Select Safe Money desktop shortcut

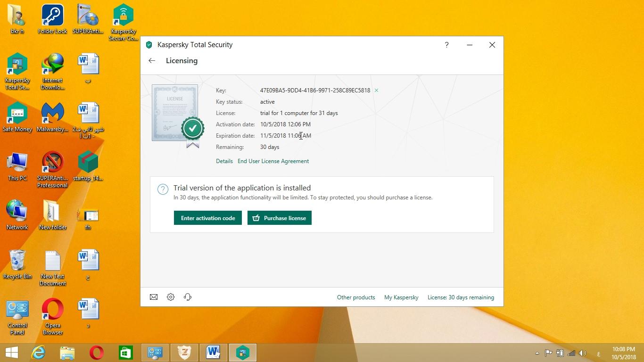tap(17, 117)
